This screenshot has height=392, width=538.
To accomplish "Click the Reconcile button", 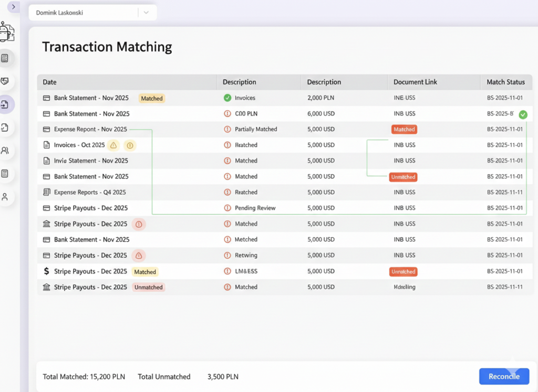I will [x=504, y=376].
